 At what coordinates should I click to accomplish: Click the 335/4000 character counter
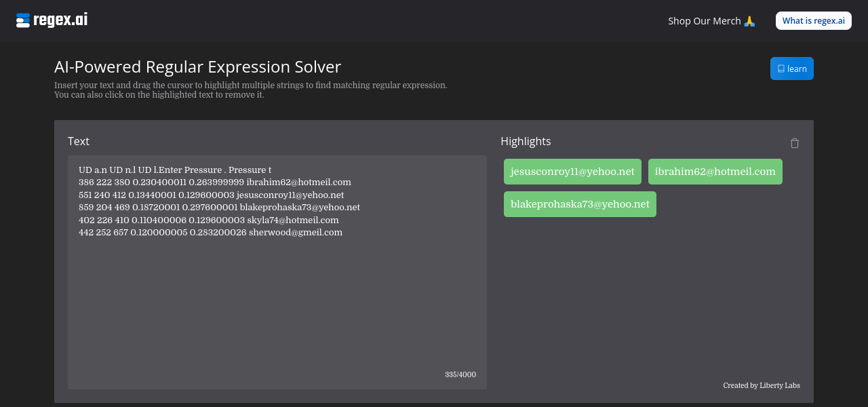pos(460,374)
